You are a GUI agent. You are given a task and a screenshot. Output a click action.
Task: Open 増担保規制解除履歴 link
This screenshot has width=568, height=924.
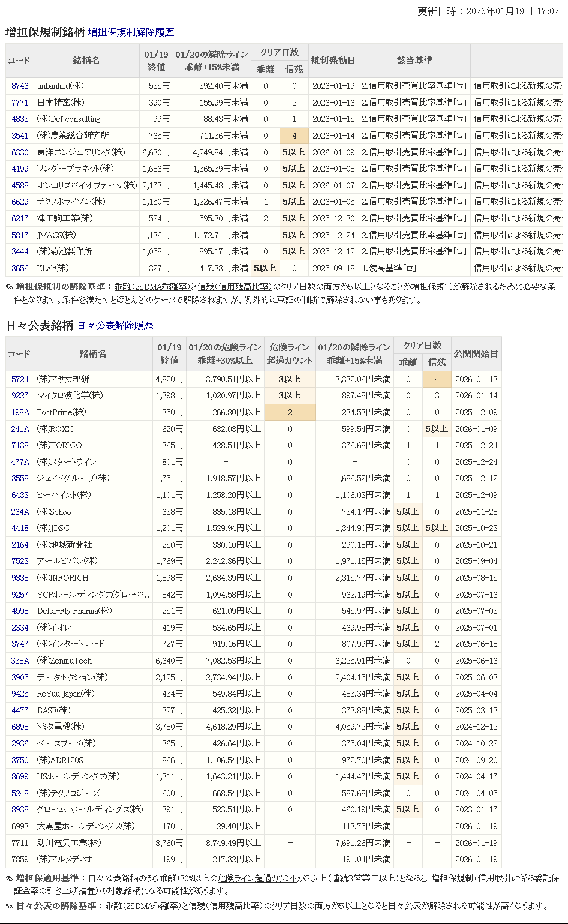(x=131, y=32)
